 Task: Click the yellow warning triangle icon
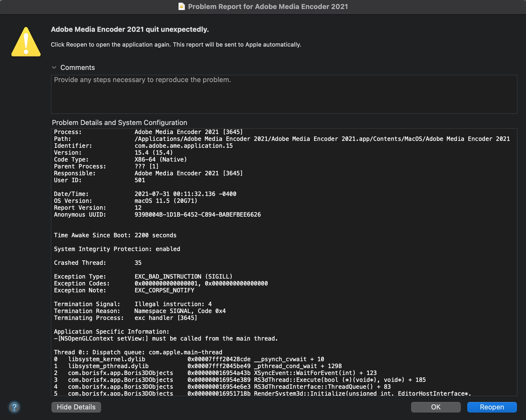26,42
